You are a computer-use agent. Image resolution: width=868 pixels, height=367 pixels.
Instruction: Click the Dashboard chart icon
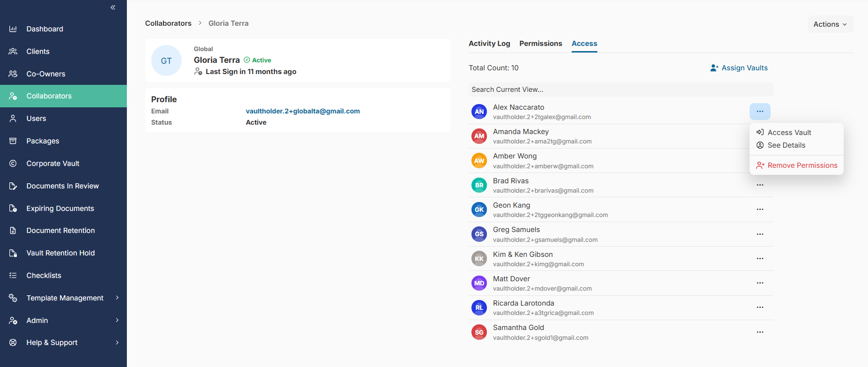[13, 29]
